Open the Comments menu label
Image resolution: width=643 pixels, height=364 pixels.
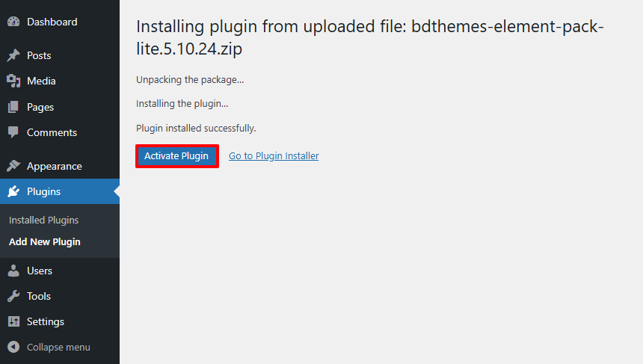[x=52, y=132]
